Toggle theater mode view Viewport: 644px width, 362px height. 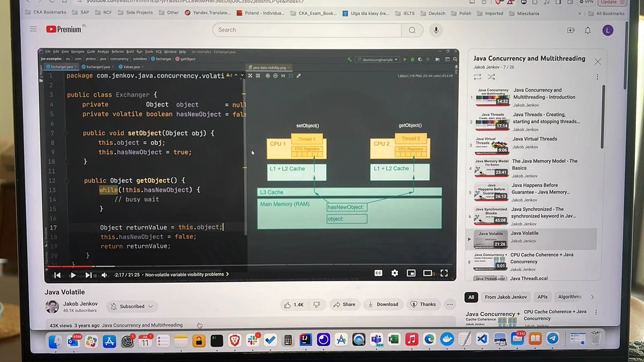coord(428,273)
